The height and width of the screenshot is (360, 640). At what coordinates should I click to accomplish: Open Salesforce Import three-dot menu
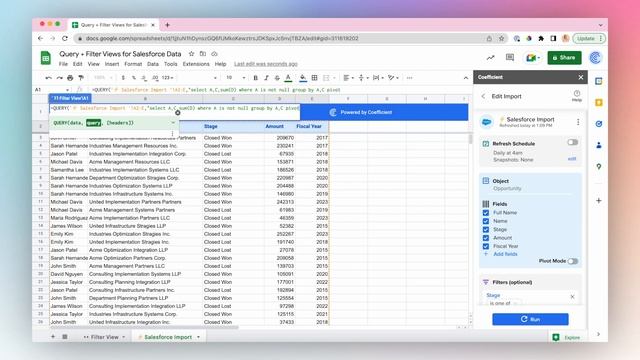(578, 122)
